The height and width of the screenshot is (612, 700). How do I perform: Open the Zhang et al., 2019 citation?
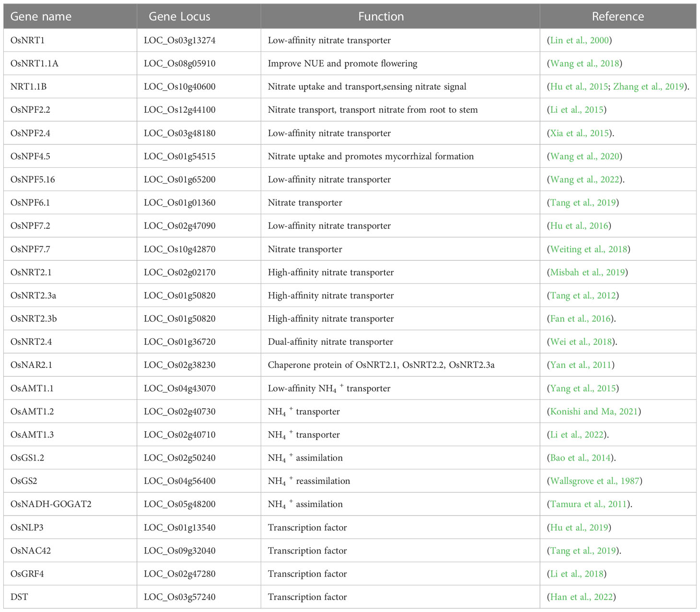(x=649, y=87)
